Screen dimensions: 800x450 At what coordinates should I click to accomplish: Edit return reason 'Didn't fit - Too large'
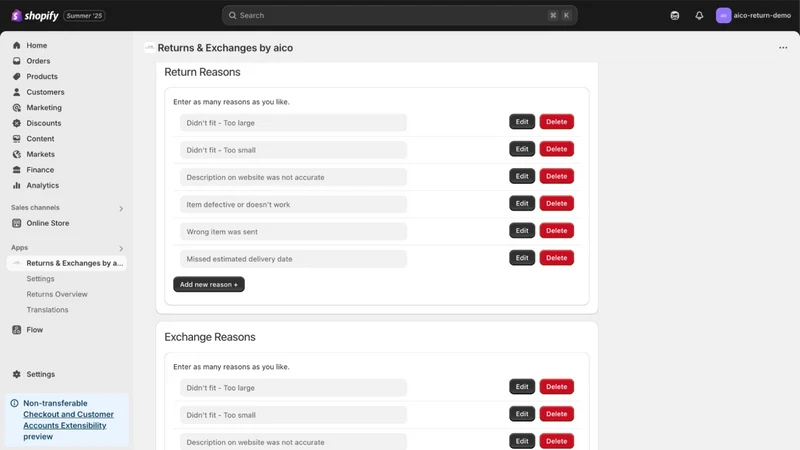[x=522, y=121]
